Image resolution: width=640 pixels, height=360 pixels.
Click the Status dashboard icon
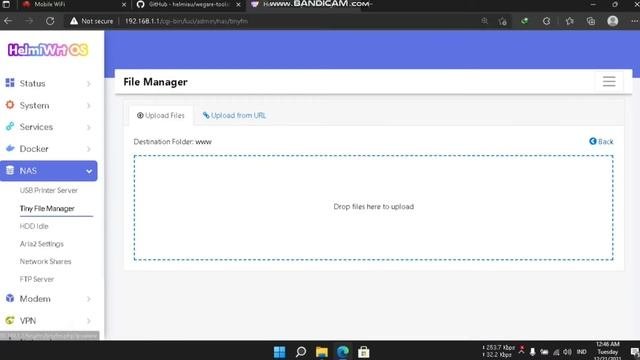pos(10,83)
